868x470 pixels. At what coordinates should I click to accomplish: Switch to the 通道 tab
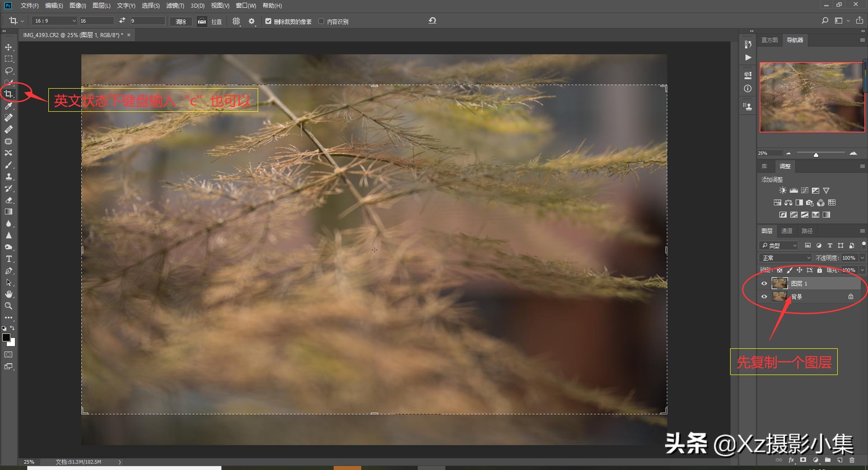pos(787,231)
